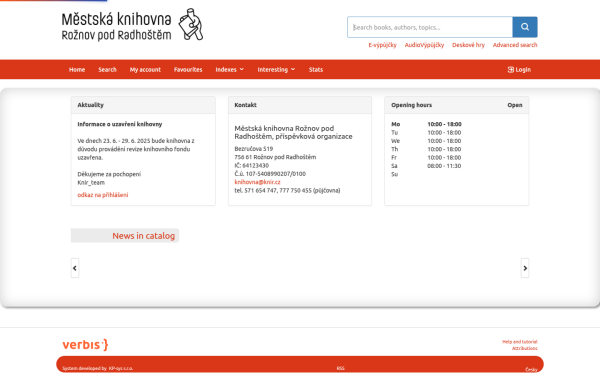Click the 'Knir_team' signature text
This screenshot has height=375, width=600.
[x=91, y=183]
